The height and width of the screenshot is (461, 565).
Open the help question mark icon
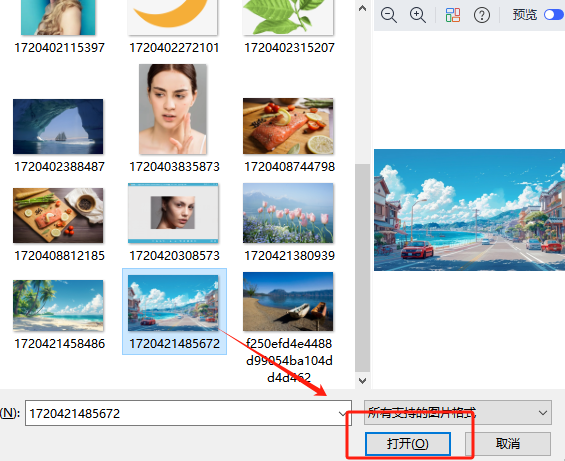482,15
